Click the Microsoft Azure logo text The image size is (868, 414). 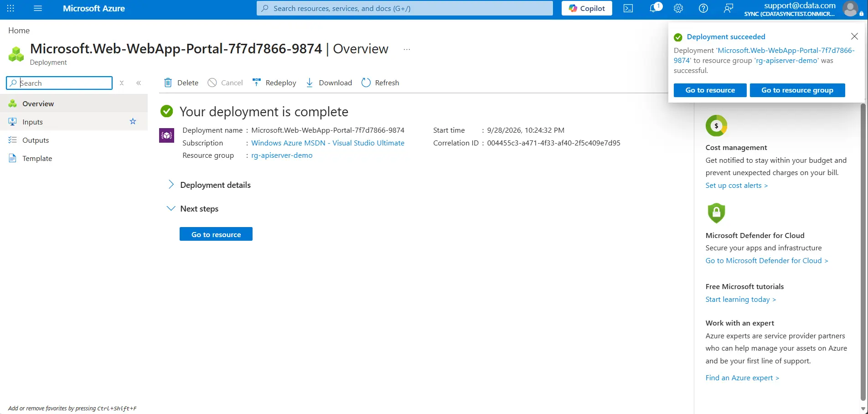(x=94, y=8)
